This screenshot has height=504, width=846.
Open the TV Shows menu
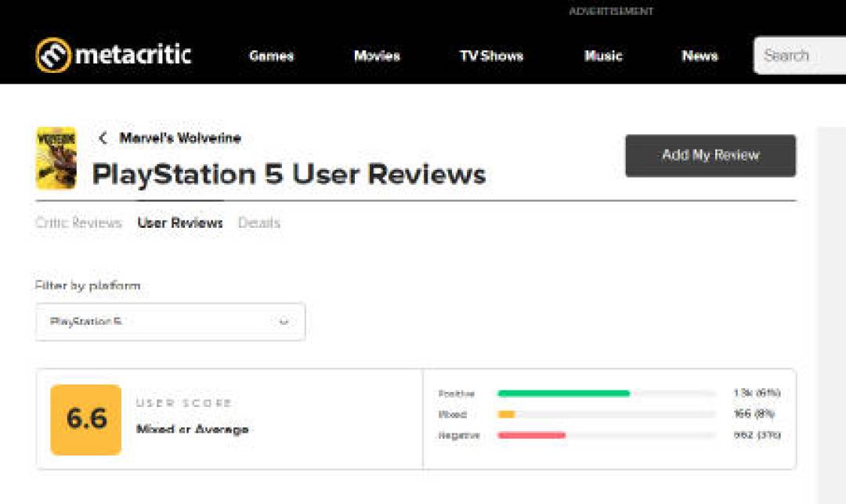pyautogui.click(x=491, y=56)
